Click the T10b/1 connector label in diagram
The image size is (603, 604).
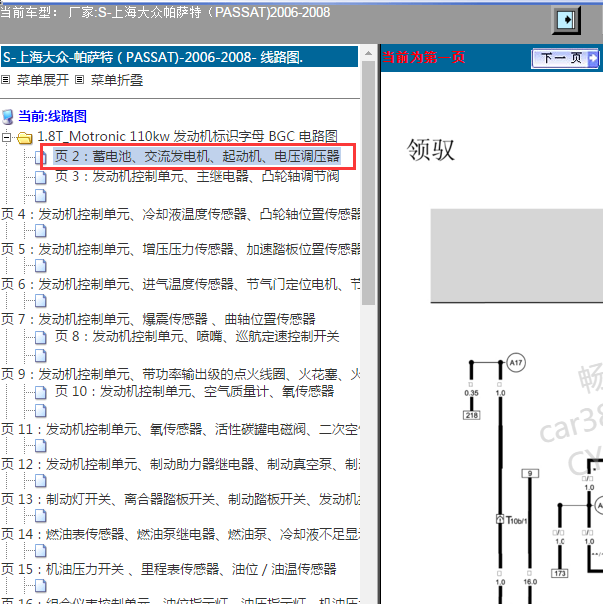[516, 520]
